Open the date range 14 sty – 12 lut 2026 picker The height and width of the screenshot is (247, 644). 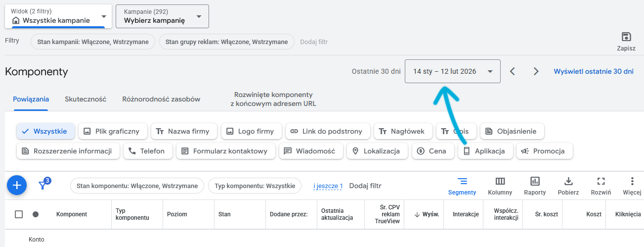click(x=452, y=71)
